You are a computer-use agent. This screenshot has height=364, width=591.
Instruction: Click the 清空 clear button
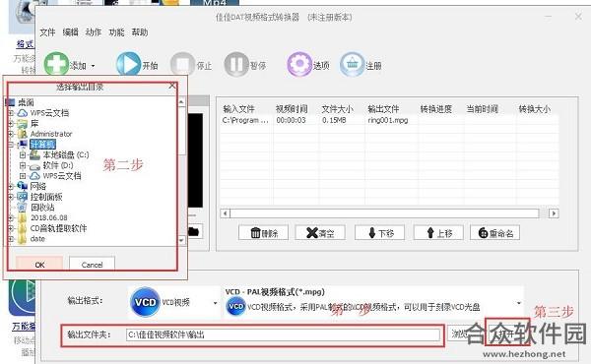pos(320,233)
